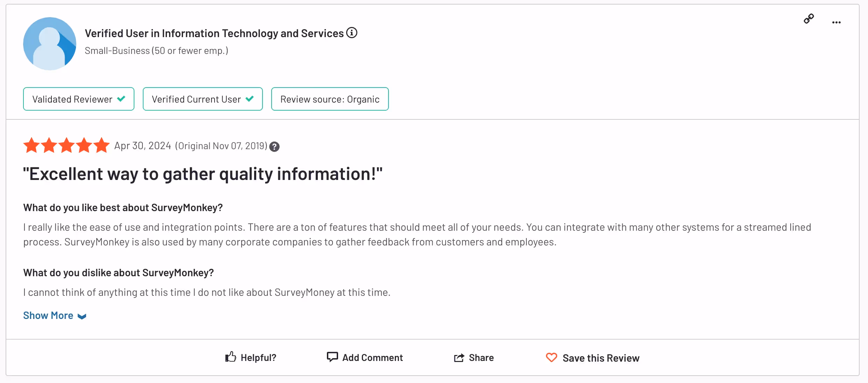Click the heart Save icon
The width and height of the screenshot is (868, 383).
(x=551, y=357)
